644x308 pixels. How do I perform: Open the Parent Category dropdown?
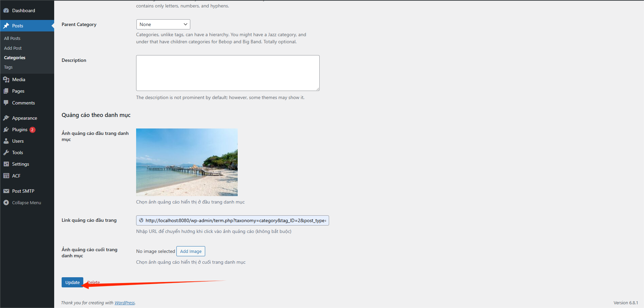(163, 24)
